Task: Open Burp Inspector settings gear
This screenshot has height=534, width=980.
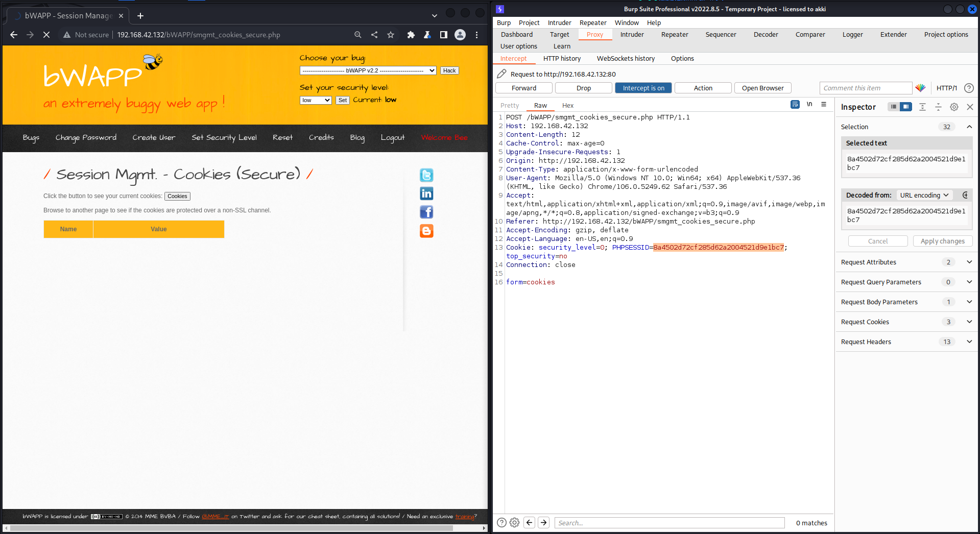Action: (954, 107)
